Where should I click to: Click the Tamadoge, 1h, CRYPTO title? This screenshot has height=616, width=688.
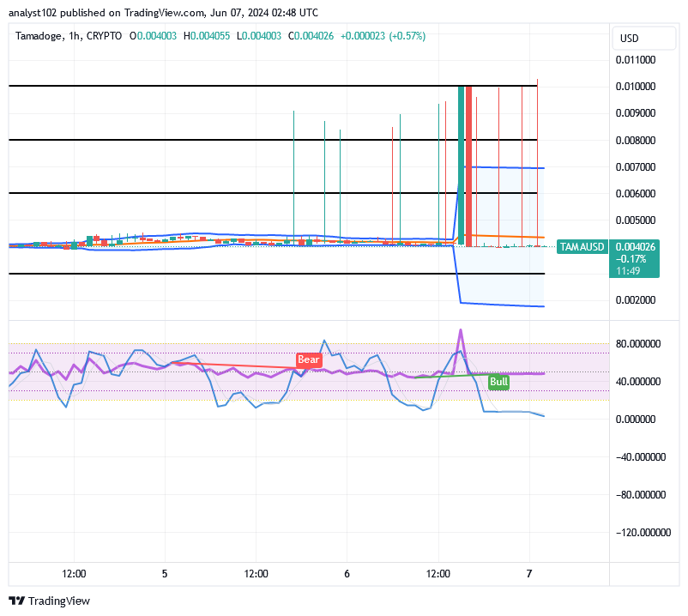point(69,36)
